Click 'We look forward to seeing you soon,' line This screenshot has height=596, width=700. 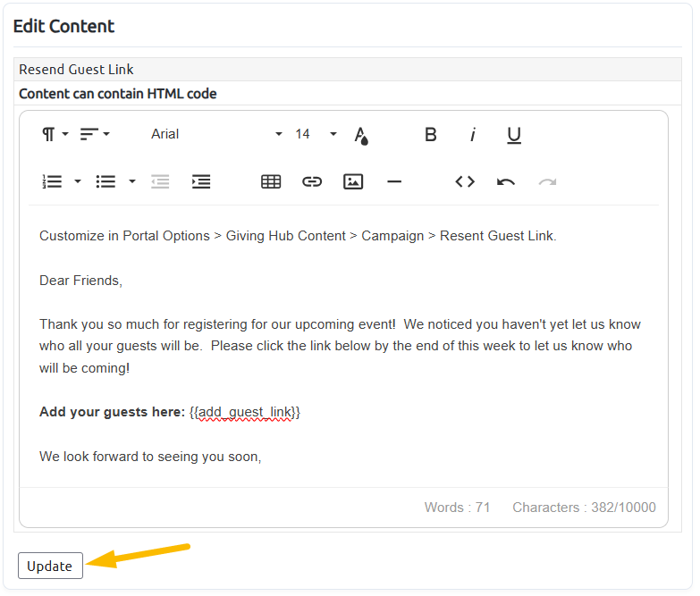click(150, 457)
